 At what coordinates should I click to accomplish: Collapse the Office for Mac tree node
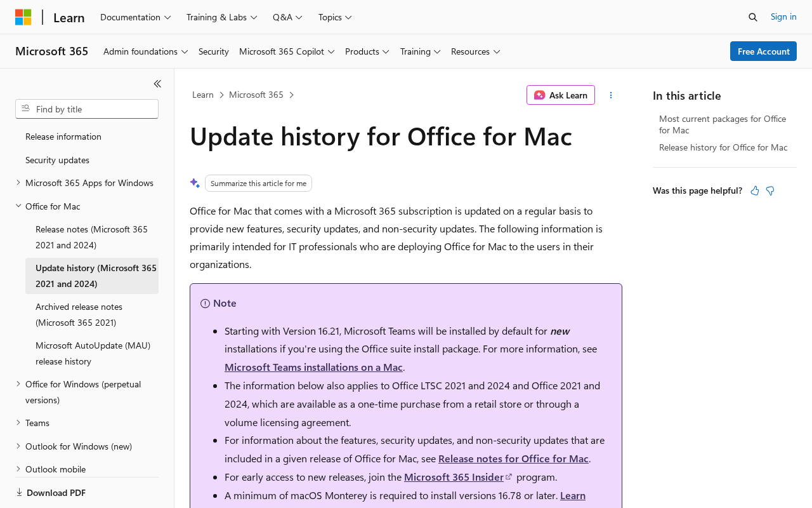coord(18,206)
